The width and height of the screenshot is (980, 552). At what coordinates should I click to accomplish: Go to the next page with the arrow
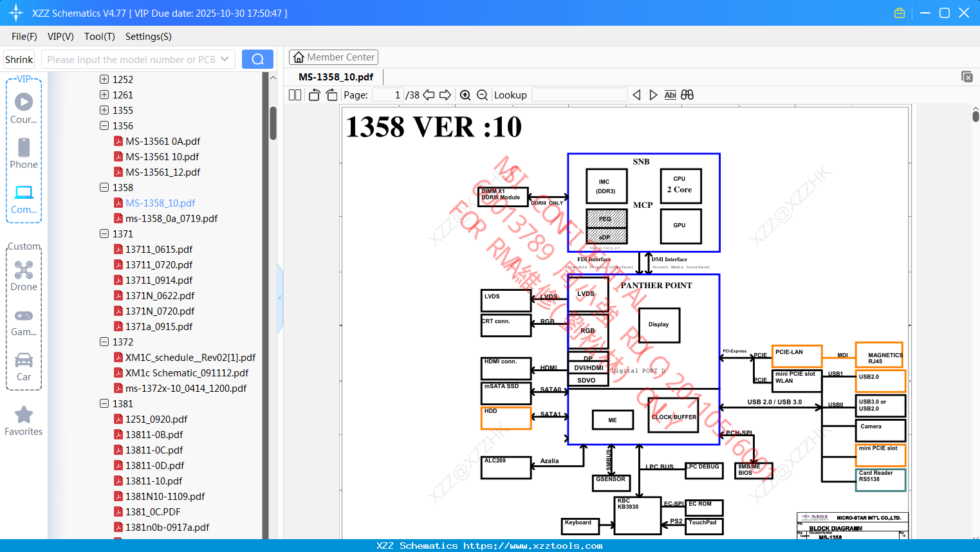[445, 95]
